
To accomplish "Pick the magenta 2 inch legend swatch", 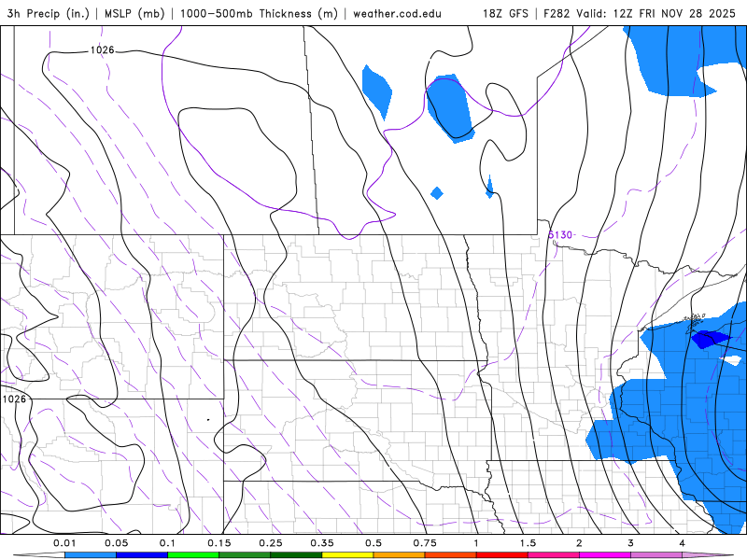I will pos(605,555).
